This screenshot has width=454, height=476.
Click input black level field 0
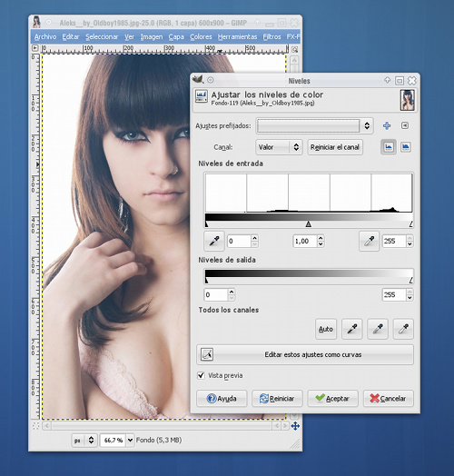tap(239, 241)
